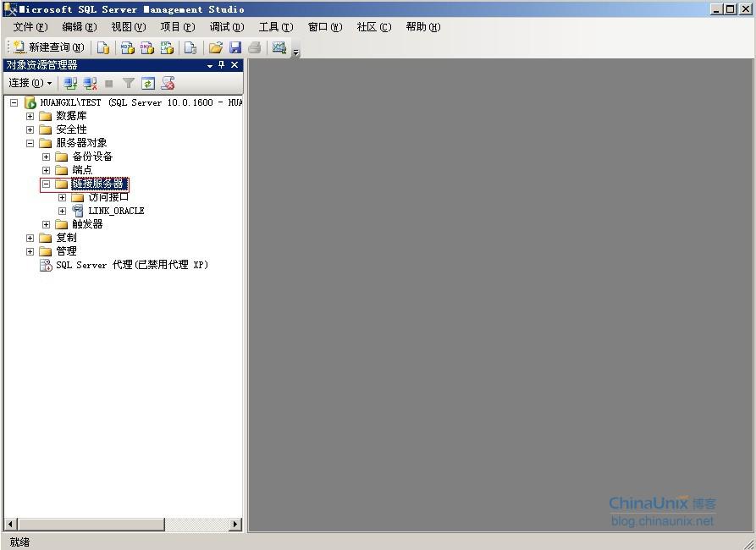Select the 安全性 tree item label
Image resolution: width=756 pixels, height=550 pixels.
pos(71,129)
